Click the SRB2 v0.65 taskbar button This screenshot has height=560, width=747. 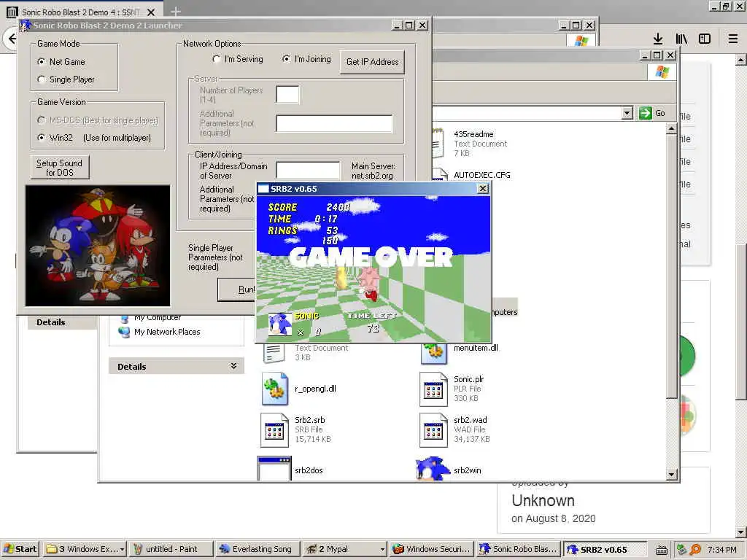tap(605, 549)
